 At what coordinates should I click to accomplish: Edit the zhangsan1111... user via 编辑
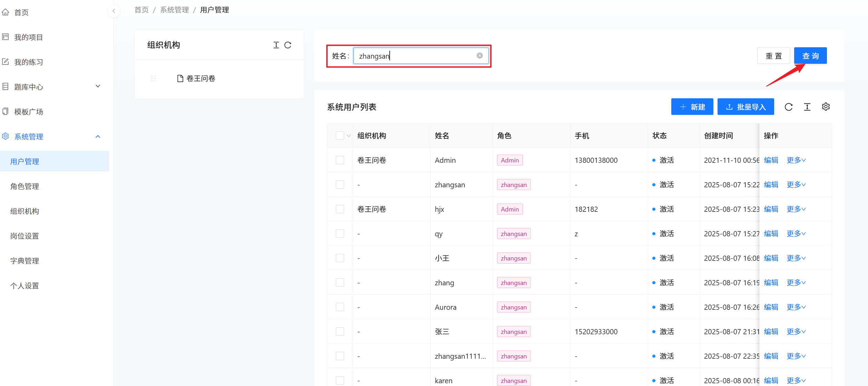pos(771,356)
